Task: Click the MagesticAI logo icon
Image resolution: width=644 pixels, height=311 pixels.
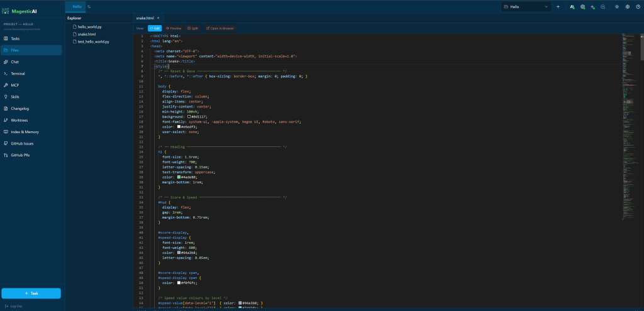Action: tap(5, 11)
